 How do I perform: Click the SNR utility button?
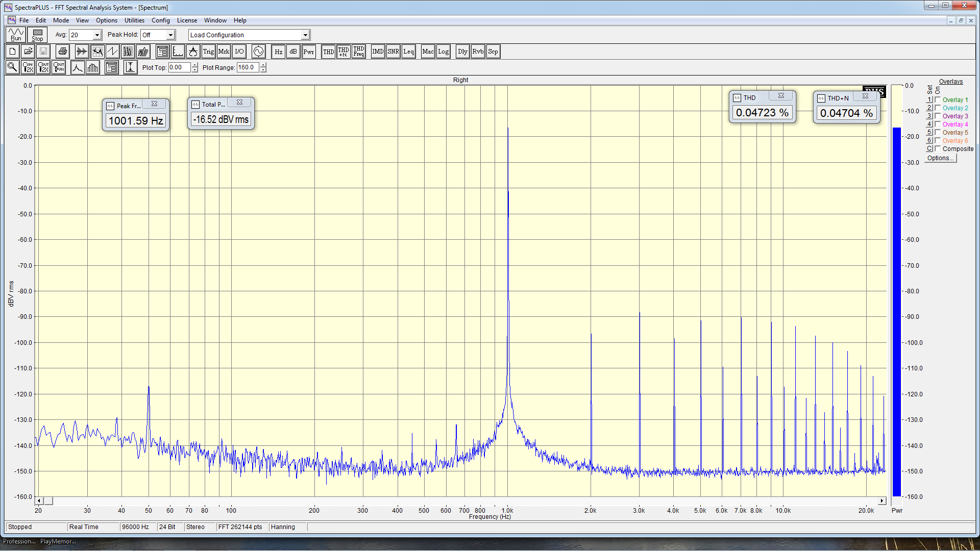click(393, 52)
